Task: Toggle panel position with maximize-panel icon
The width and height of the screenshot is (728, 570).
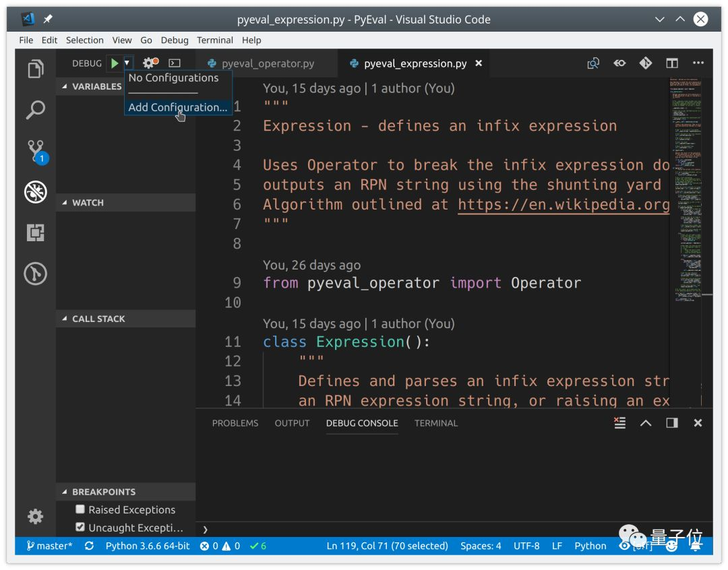Action: 672,423
